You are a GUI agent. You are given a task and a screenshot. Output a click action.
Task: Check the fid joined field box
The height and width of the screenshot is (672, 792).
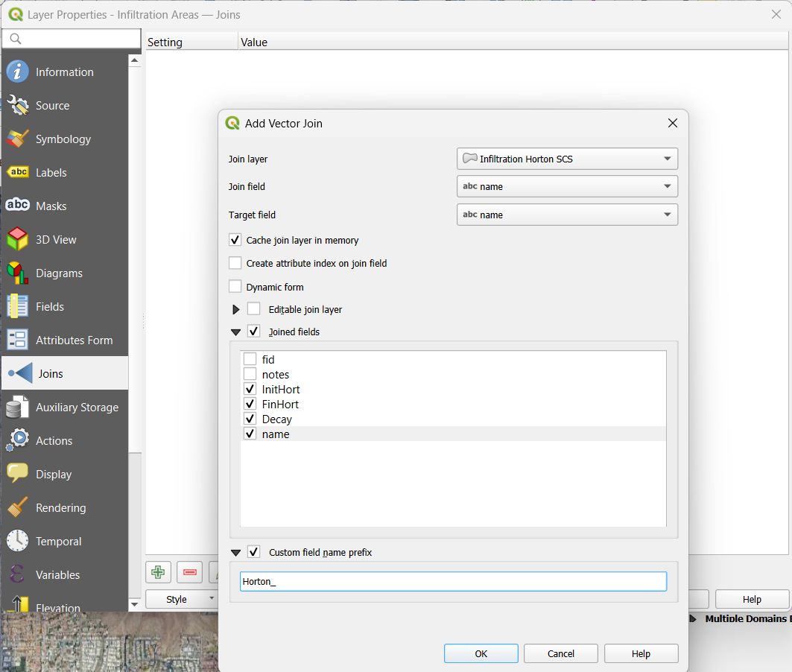tap(250, 360)
